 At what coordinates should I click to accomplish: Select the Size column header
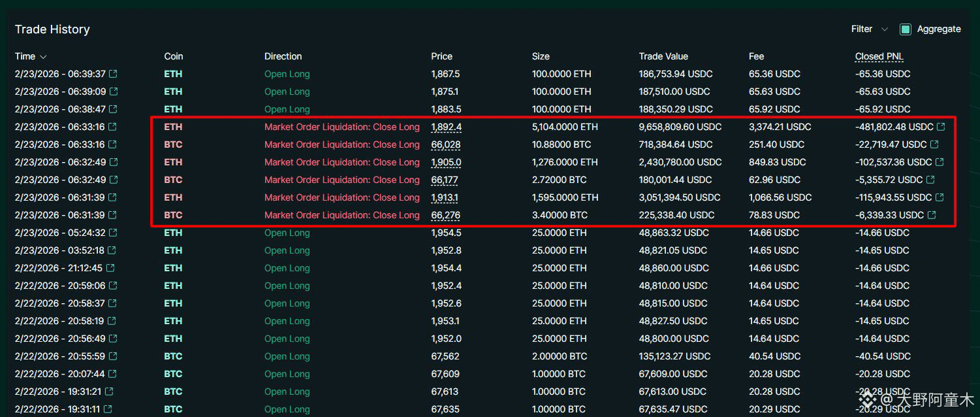click(x=541, y=56)
